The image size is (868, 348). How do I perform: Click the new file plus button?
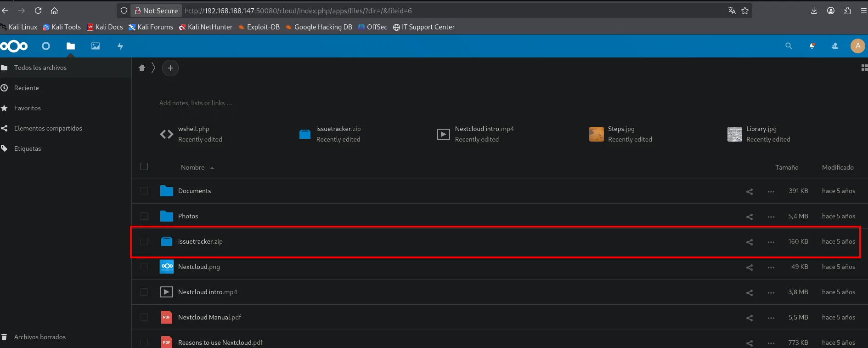[x=170, y=68]
